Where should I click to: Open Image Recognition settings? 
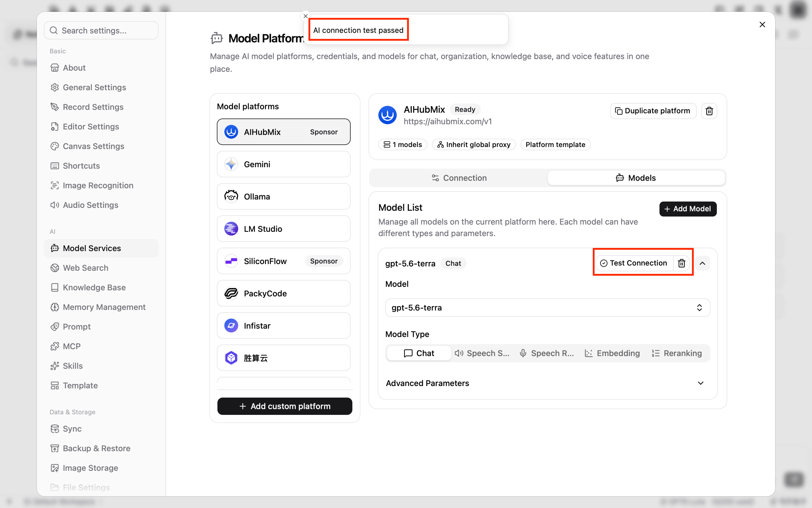[101, 185]
